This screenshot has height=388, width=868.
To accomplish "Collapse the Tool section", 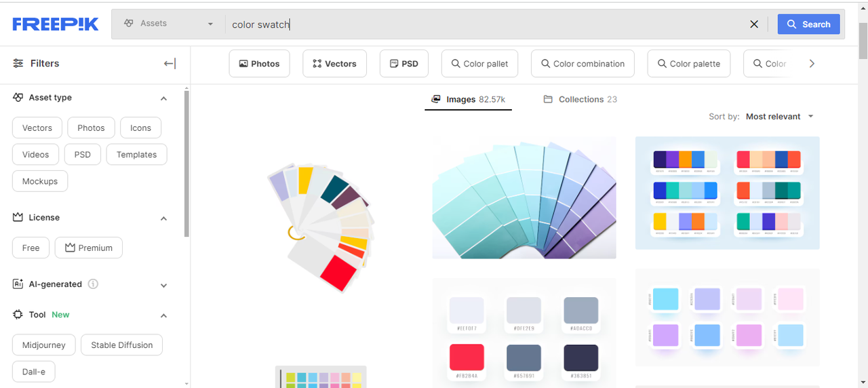I will tap(163, 315).
